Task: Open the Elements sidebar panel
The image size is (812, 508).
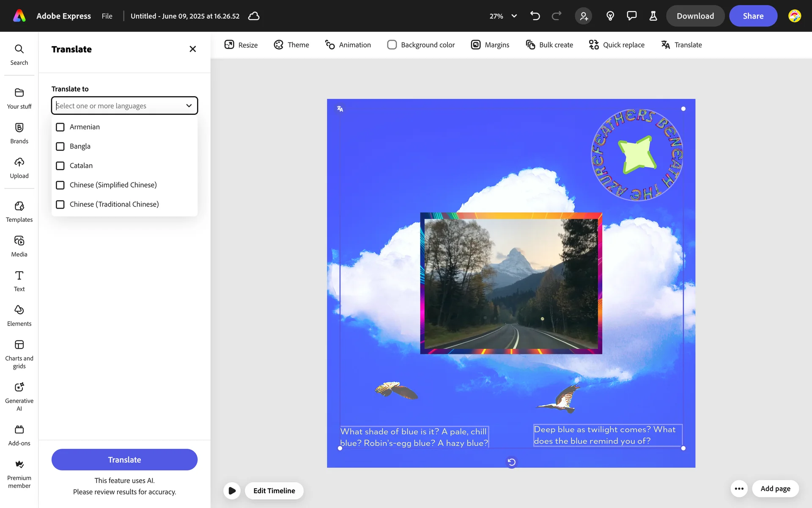Action: [19, 315]
